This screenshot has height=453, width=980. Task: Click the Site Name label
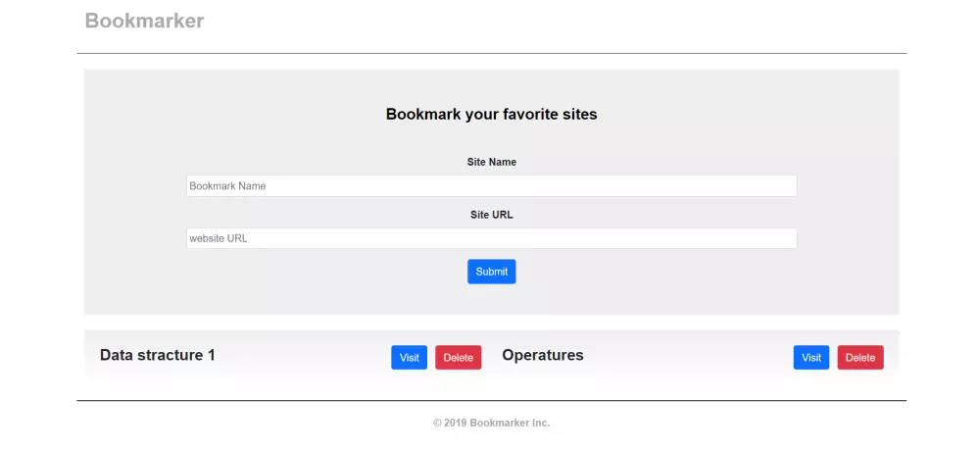(491, 162)
